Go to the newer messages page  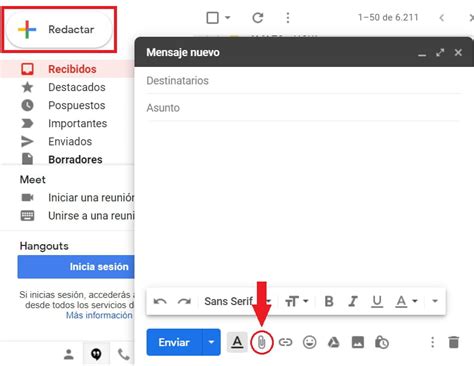coord(442,18)
